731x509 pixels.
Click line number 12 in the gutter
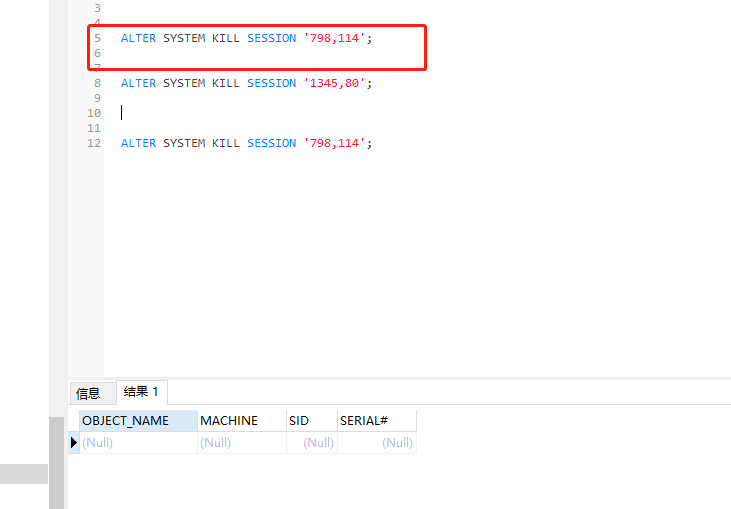94,143
